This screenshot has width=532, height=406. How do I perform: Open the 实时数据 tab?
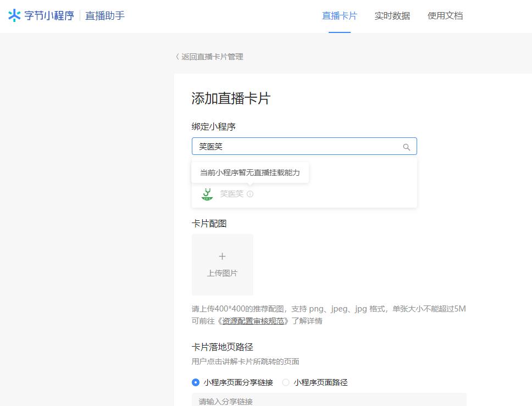coord(392,16)
